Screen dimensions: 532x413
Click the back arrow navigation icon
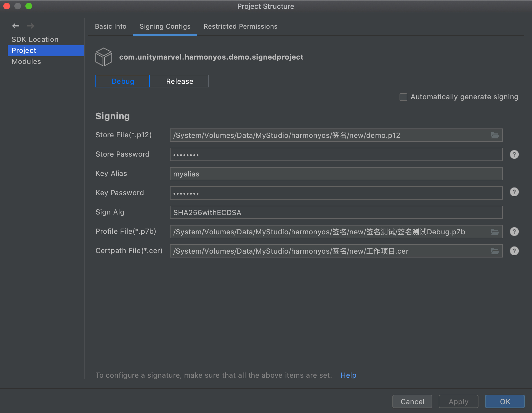[16, 26]
